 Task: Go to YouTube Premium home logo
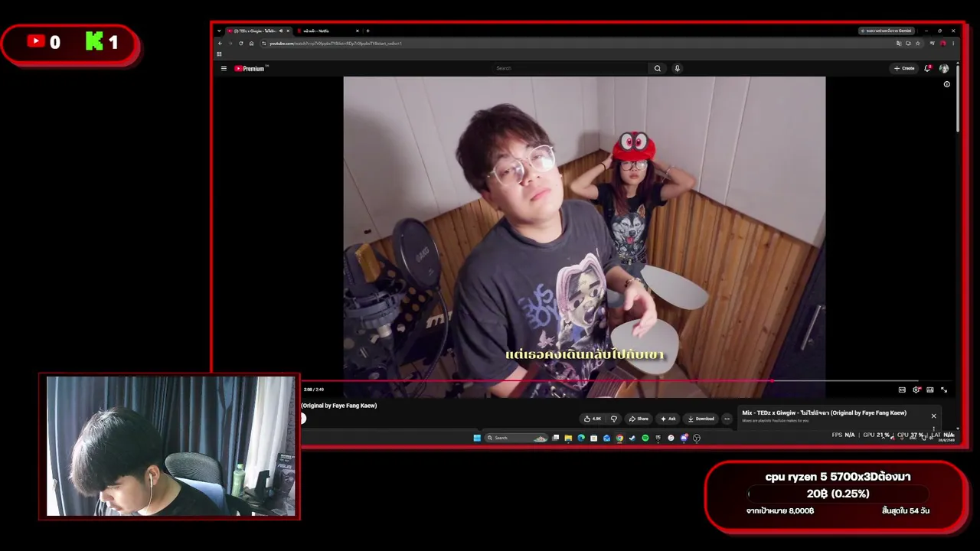pyautogui.click(x=250, y=69)
